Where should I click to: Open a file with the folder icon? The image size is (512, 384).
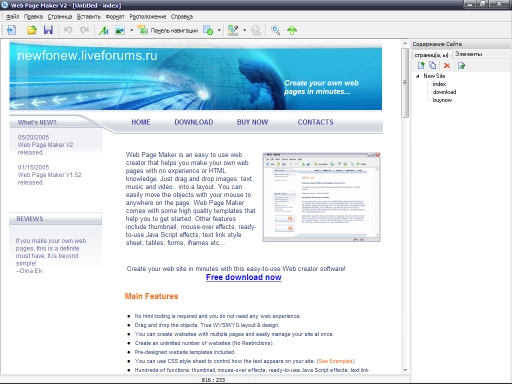click(x=32, y=30)
